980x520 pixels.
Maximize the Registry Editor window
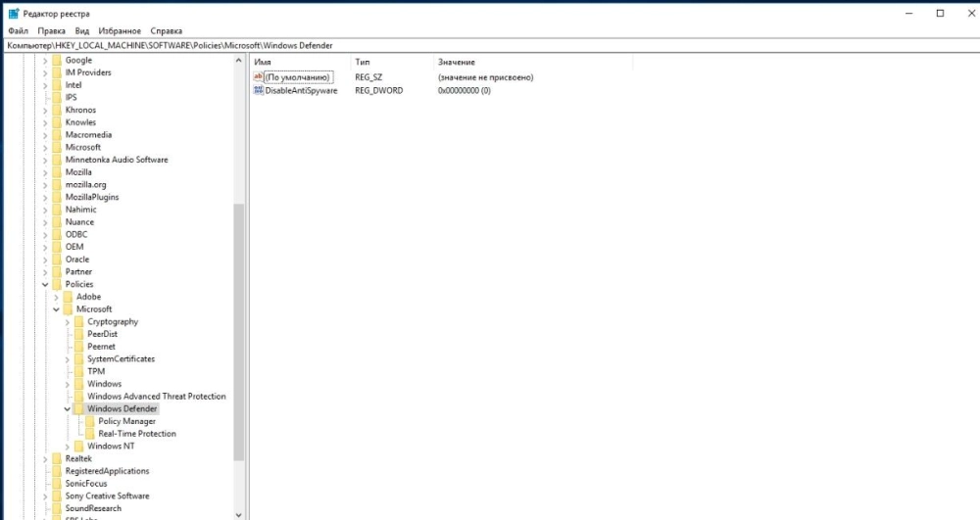click(x=940, y=13)
